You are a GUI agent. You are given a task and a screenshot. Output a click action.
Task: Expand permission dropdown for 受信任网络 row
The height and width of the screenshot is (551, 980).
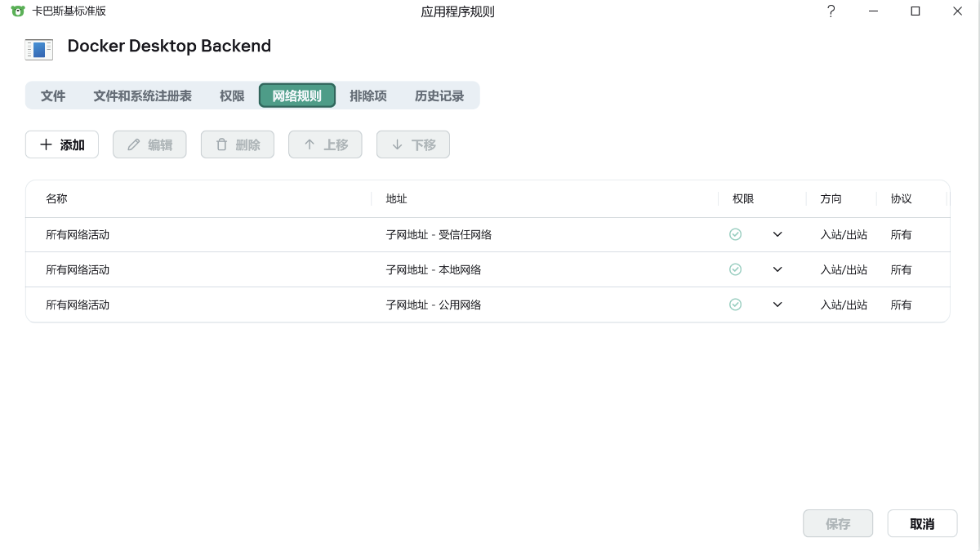pyautogui.click(x=777, y=234)
